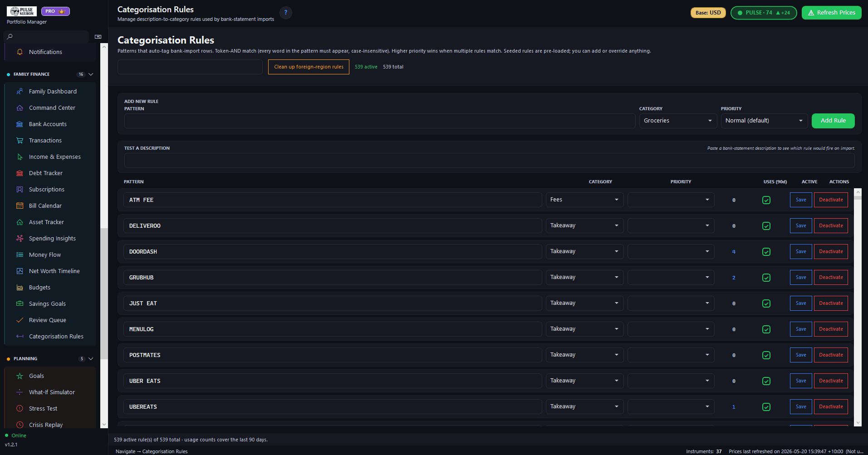Image resolution: width=868 pixels, height=455 pixels.
Task: Click the Income & Expenses icon
Action: point(20,157)
